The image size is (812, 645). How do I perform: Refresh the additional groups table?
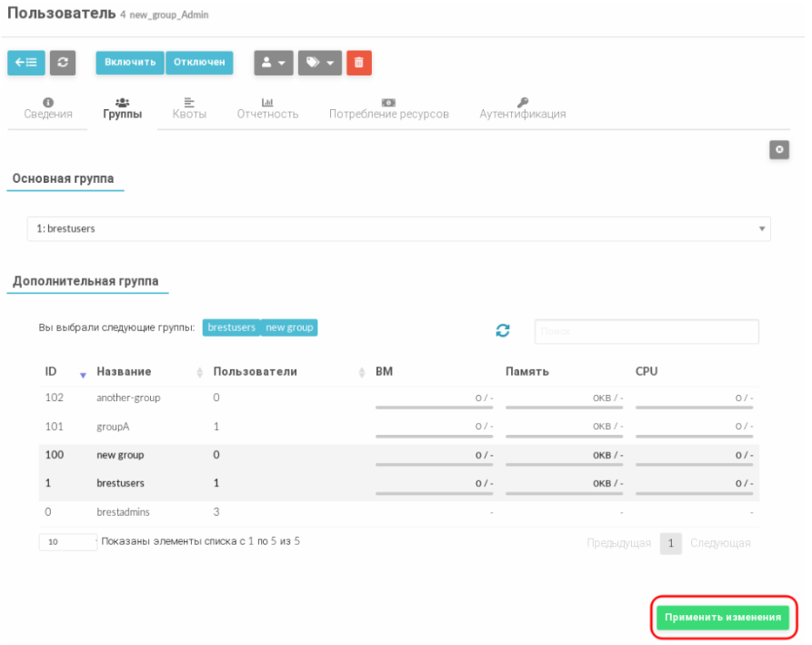502,331
